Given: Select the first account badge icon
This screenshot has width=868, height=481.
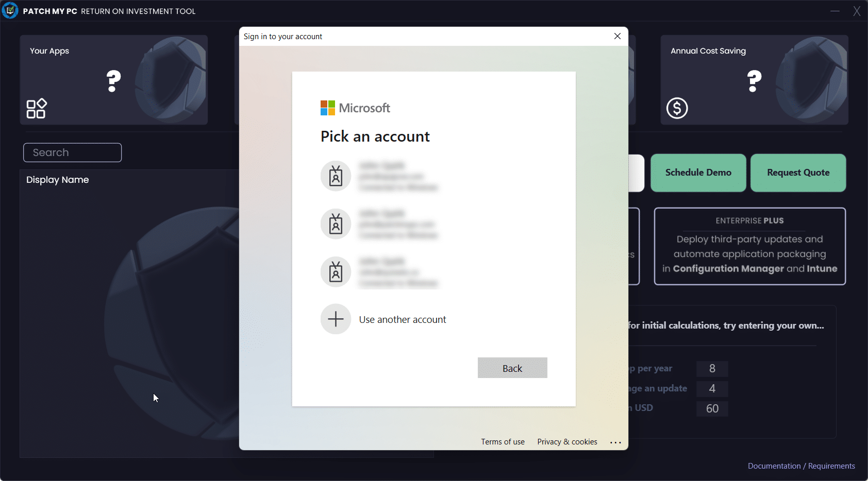Looking at the screenshot, I should point(336,176).
